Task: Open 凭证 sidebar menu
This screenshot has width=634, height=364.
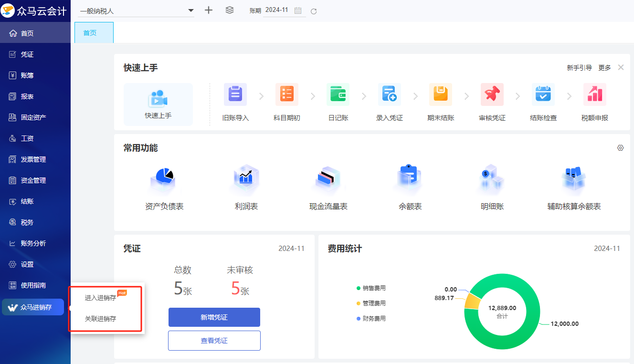Action: [35, 54]
